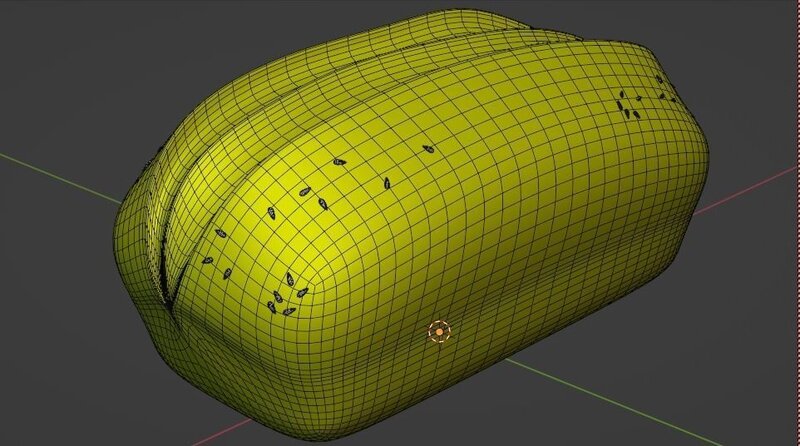Click the orange object origin point
Viewport: 800px width, 446px height.
[440, 331]
